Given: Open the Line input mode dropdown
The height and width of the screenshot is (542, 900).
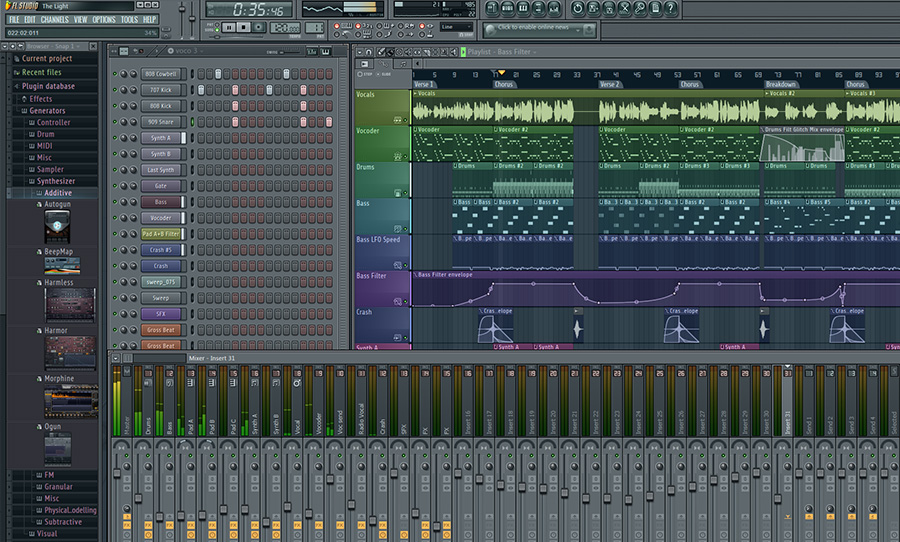Looking at the screenshot, I should tap(456, 27).
